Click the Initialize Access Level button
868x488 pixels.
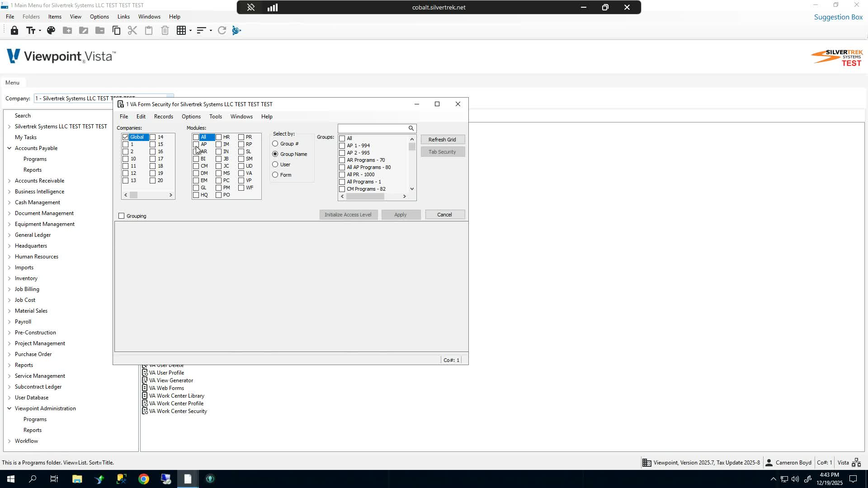click(x=348, y=215)
